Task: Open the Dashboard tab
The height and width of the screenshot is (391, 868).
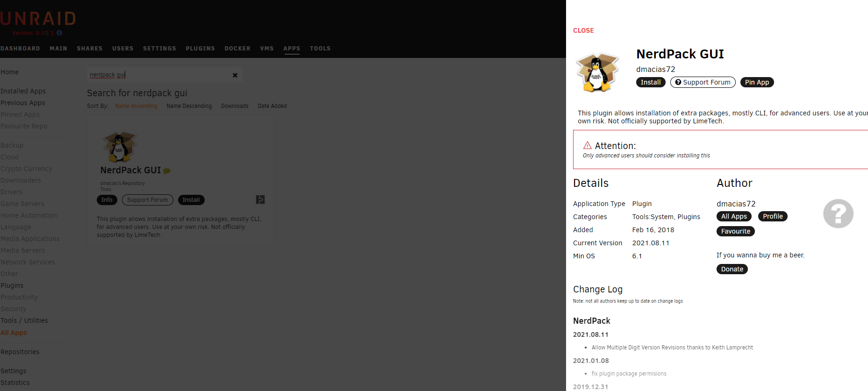Action: point(20,49)
